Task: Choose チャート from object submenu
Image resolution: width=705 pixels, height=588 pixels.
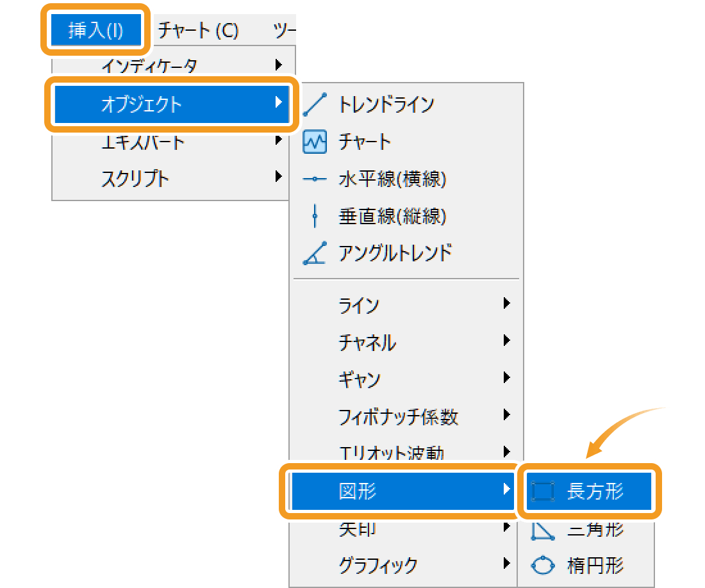Action: (x=407, y=142)
